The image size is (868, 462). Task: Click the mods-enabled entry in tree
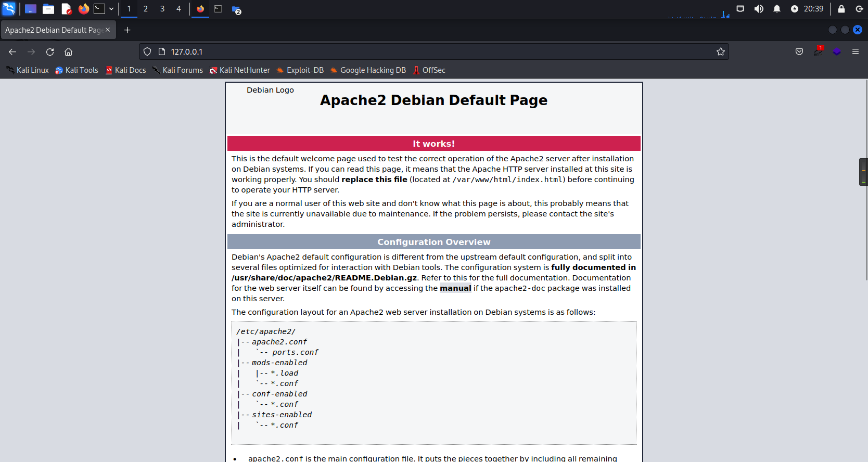(x=279, y=363)
